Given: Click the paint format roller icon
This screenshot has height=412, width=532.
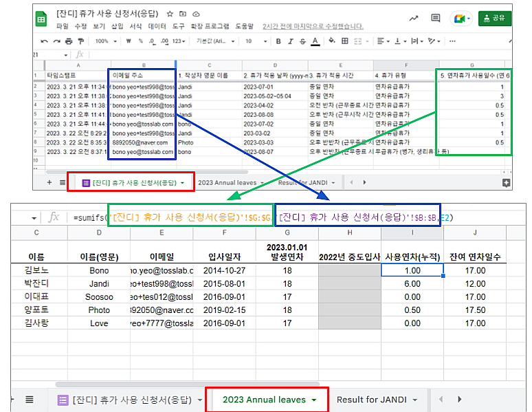Looking at the screenshot, I should tap(78, 41).
